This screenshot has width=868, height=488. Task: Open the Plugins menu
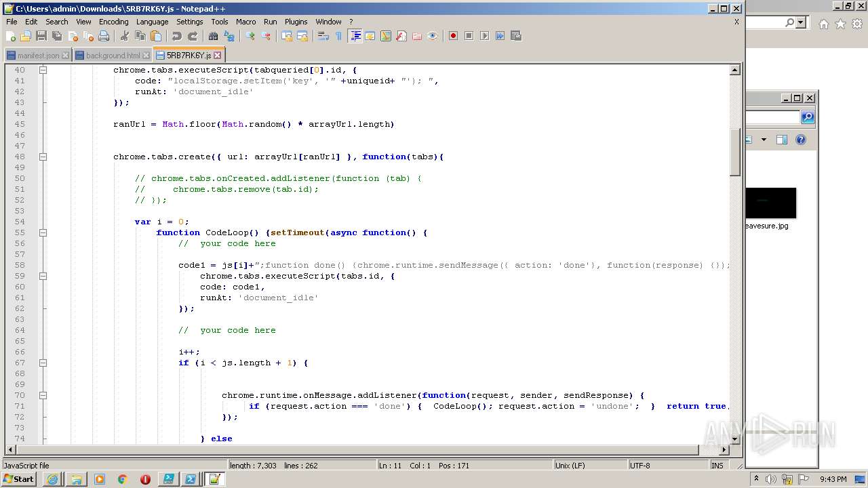tap(296, 22)
